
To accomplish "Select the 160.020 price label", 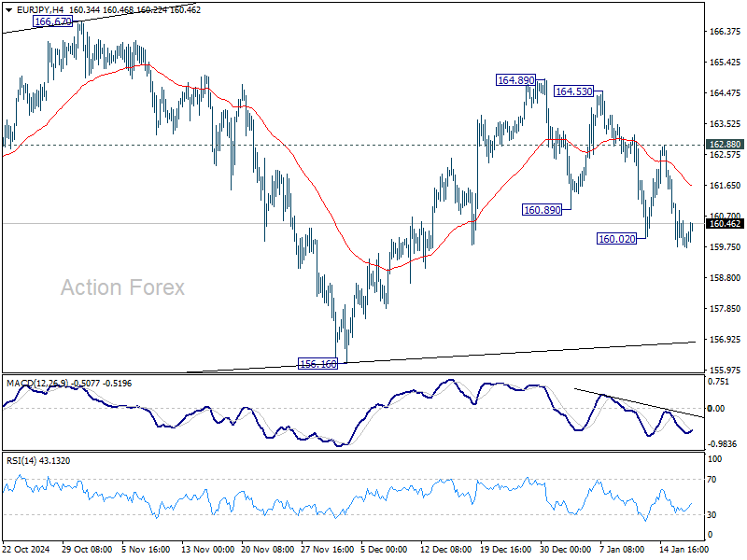I will tap(617, 239).
